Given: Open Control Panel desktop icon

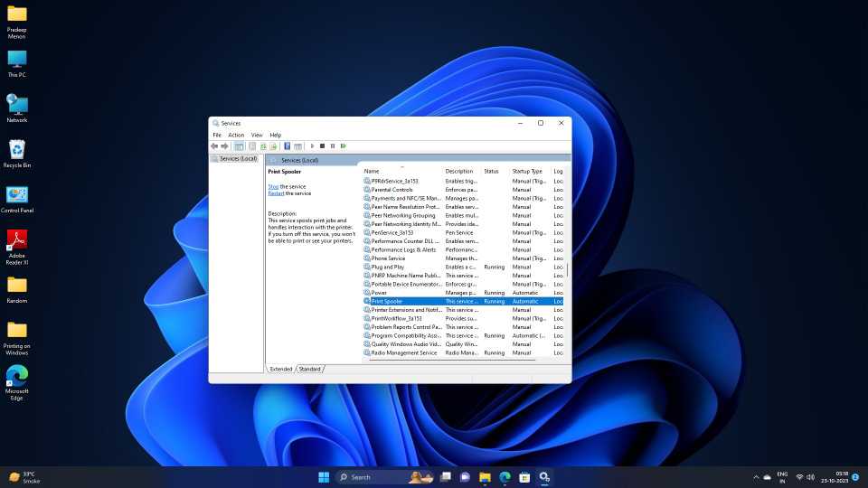Looking at the screenshot, I should (17, 199).
